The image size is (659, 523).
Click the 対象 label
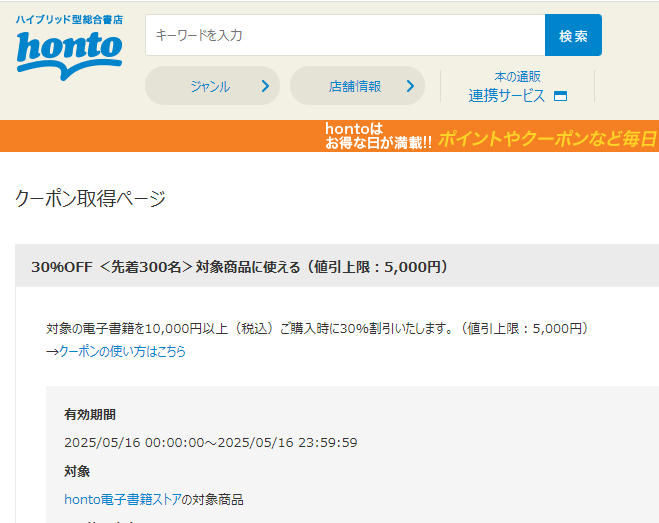tap(77, 471)
